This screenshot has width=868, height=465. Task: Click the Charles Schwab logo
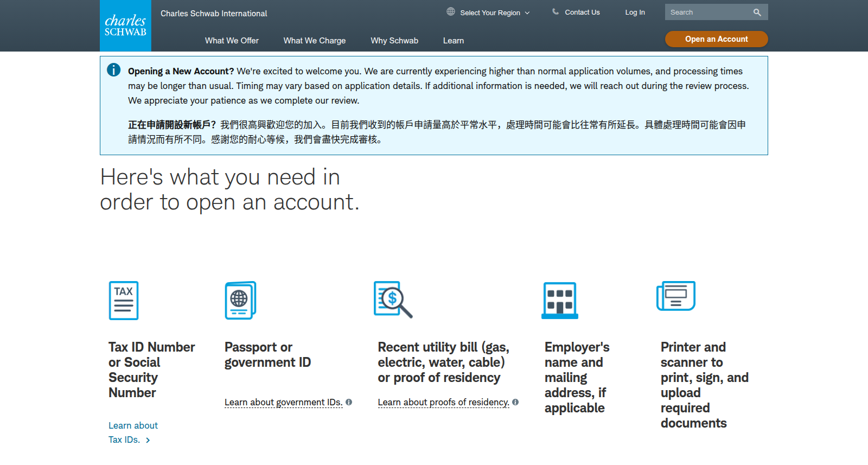point(125,26)
